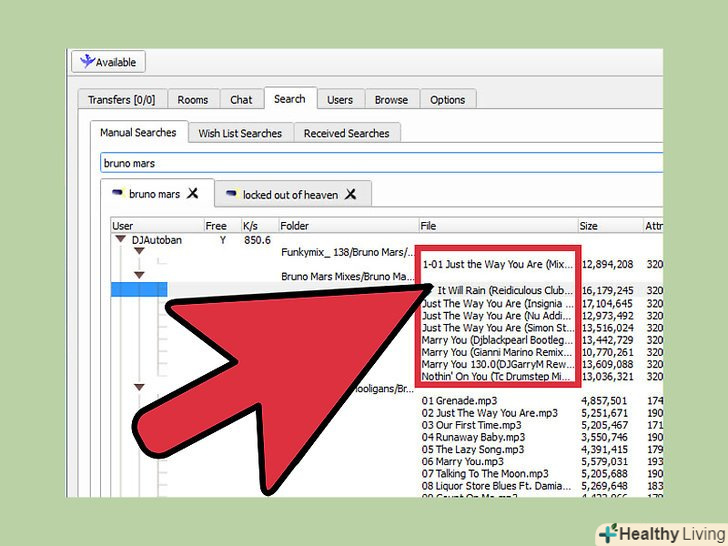Open the Chat tab
This screenshot has width=728, height=546.
241,100
